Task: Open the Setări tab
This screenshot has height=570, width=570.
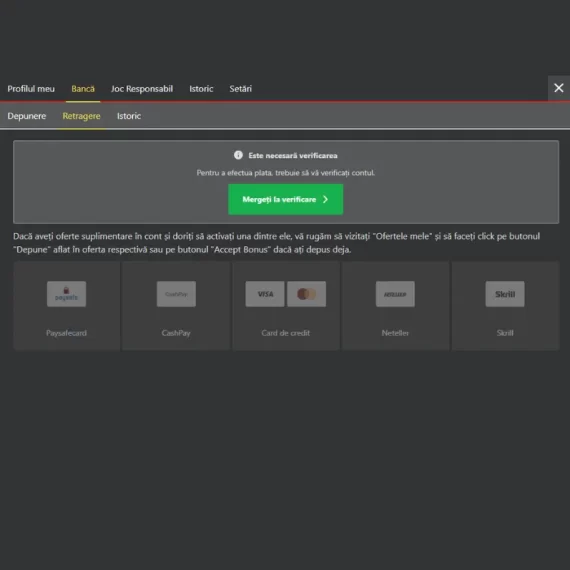Action: tap(240, 89)
